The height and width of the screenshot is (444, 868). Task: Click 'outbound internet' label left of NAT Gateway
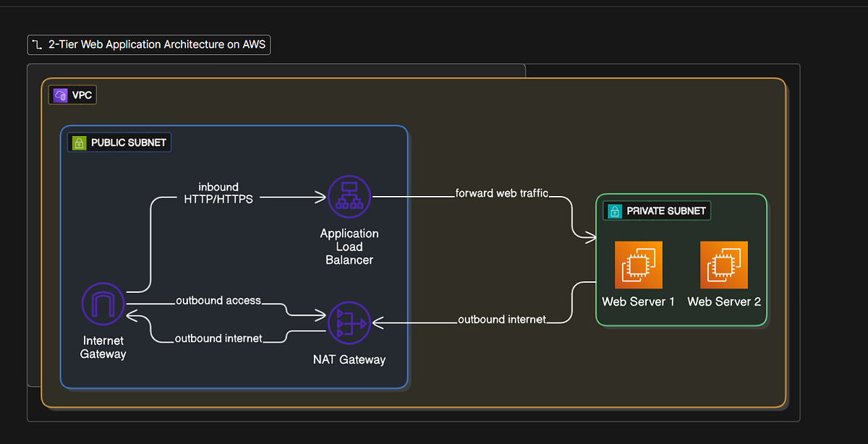click(x=218, y=338)
